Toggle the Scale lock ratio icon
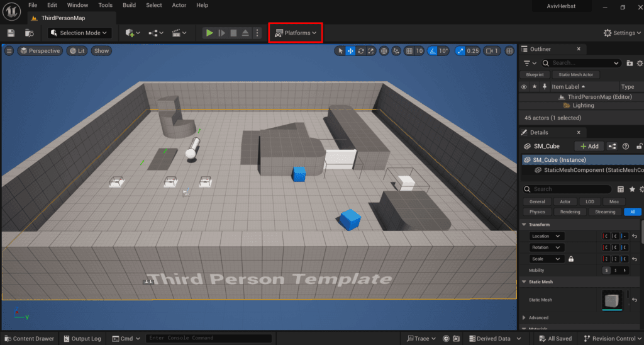The image size is (644, 345). (571, 259)
